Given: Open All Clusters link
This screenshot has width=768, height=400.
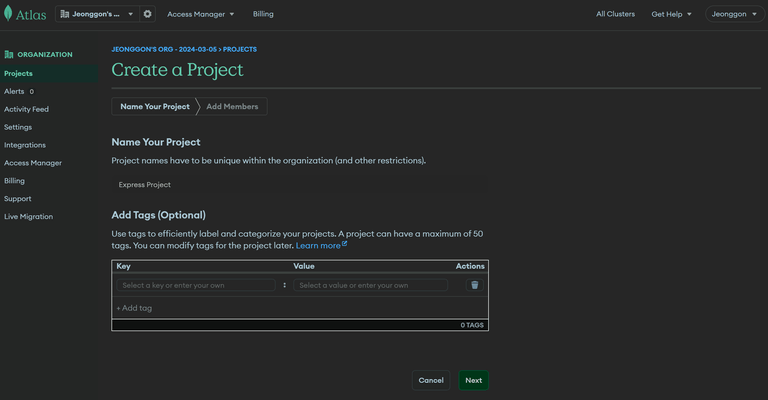Looking at the screenshot, I should click(615, 14).
